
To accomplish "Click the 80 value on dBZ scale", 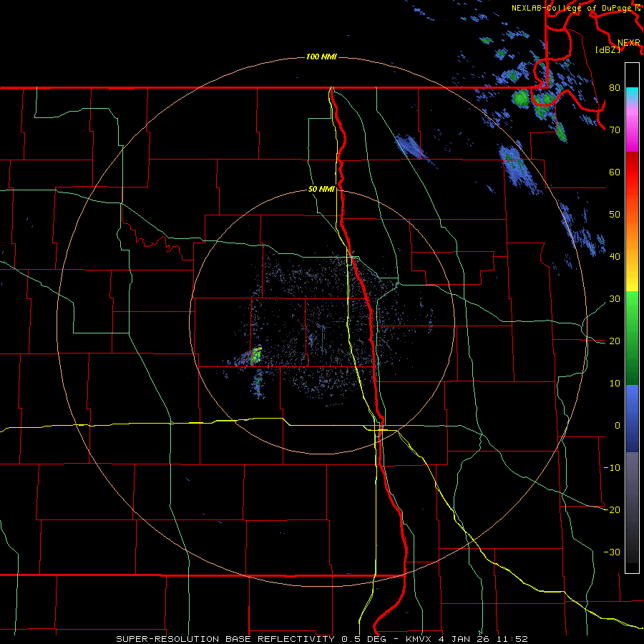I will coord(615,88).
